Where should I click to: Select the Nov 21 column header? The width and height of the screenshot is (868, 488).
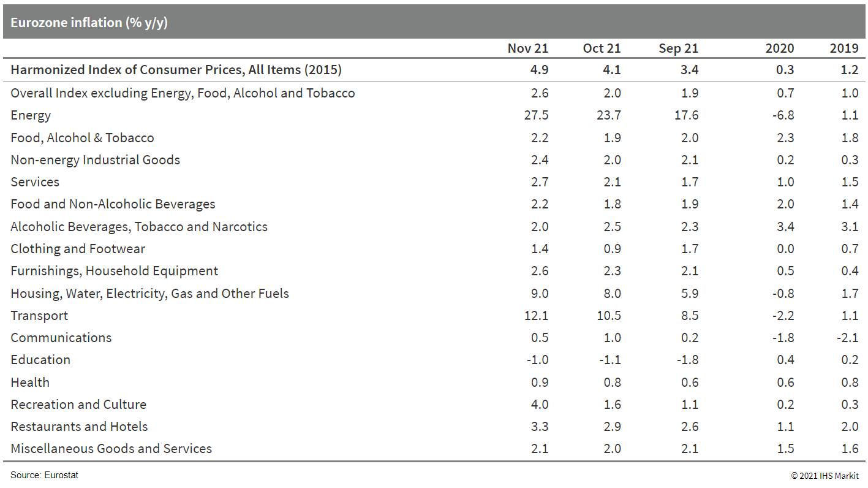click(x=527, y=48)
